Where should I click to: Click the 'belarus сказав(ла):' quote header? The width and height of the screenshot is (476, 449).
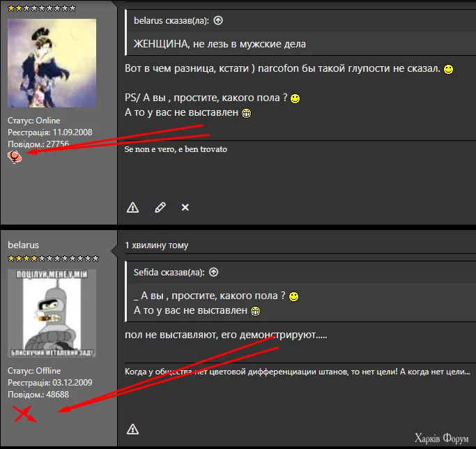click(x=171, y=21)
